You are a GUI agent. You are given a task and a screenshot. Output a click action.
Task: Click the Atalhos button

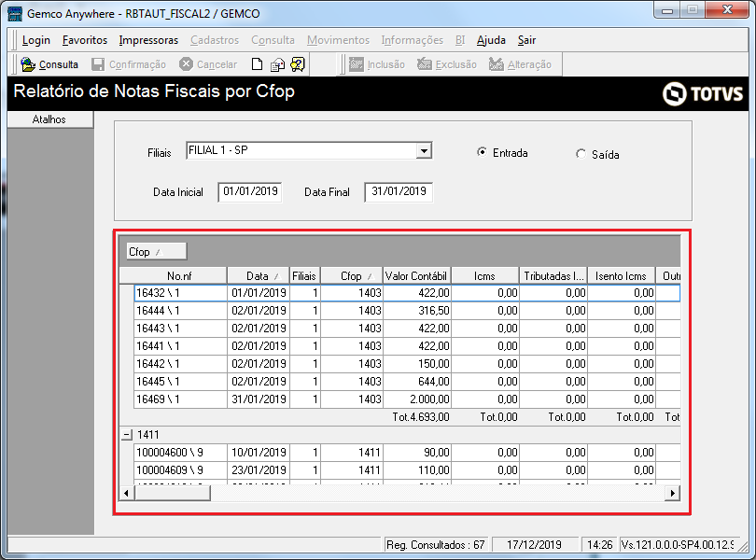49,119
